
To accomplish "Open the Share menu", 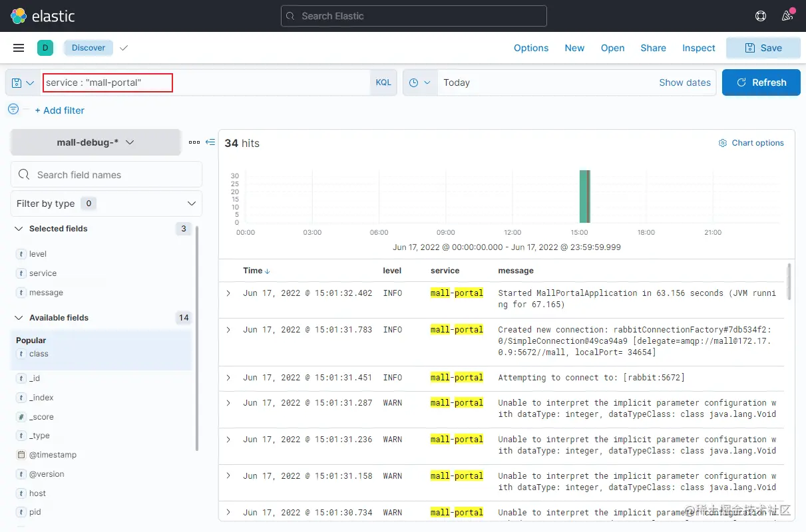I will (x=653, y=48).
